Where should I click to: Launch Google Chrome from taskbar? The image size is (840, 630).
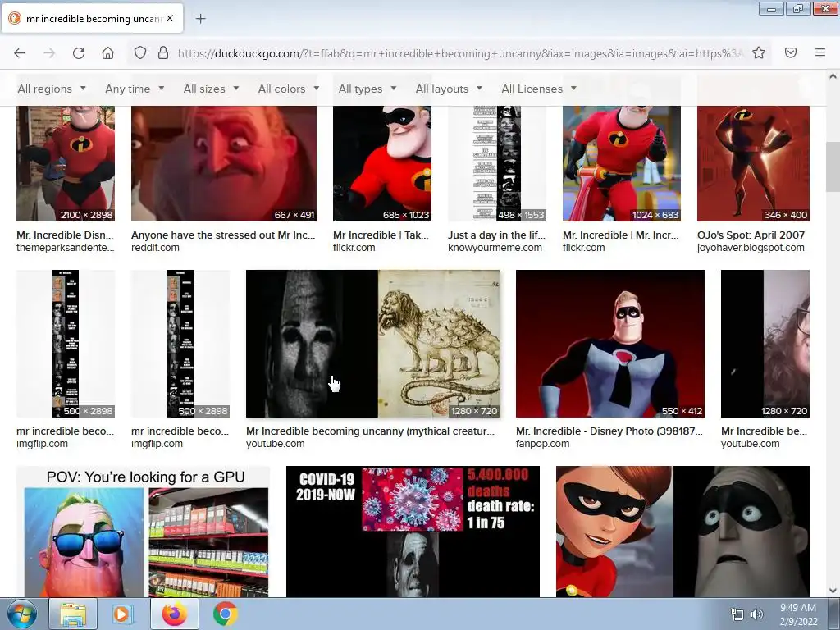tap(226, 614)
